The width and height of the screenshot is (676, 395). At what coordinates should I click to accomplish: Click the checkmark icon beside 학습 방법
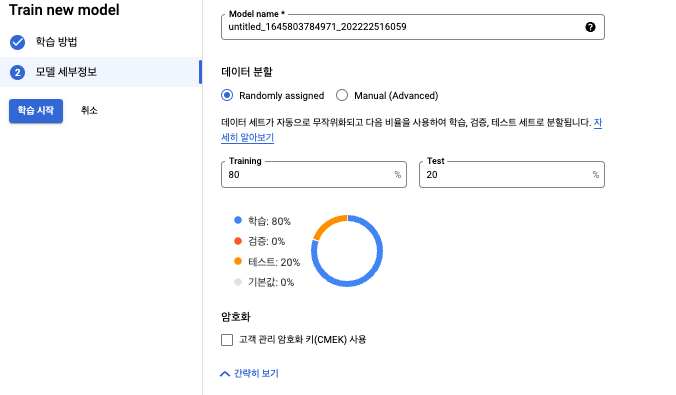coord(17,42)
